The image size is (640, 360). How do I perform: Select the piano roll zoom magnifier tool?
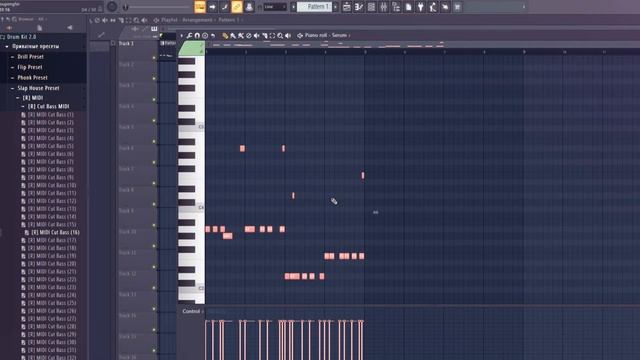pyautogui.click(x=280, y=36)
